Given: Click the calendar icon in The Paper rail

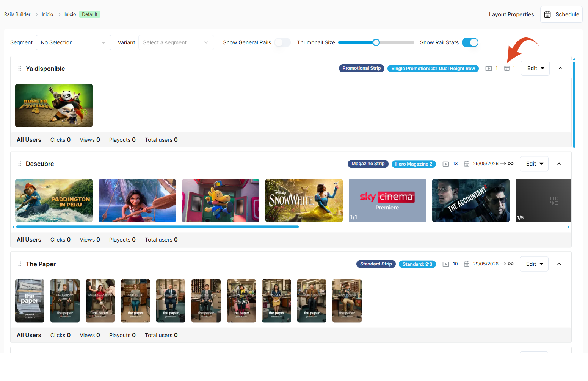Looking at the screenshot, I should click(x=467, y=264).
